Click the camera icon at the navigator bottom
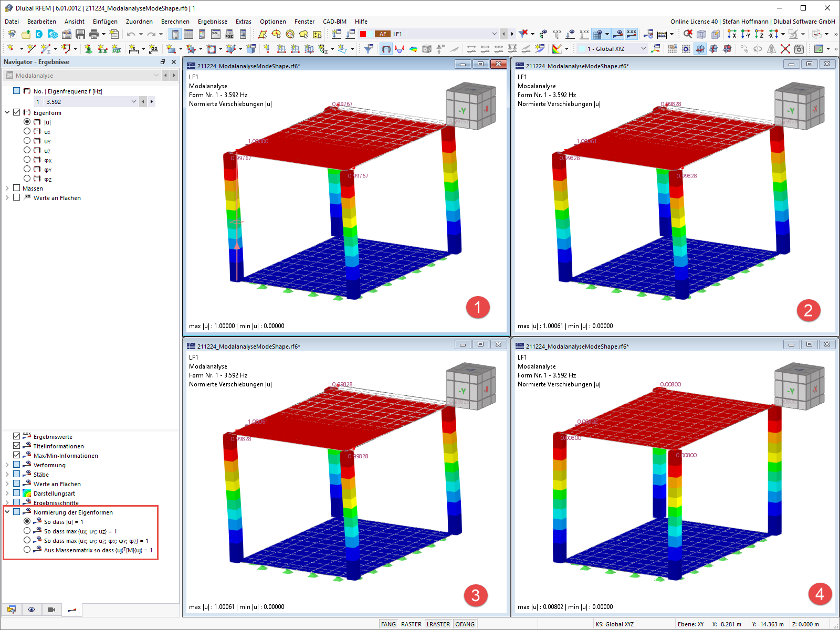 (51, 610)
